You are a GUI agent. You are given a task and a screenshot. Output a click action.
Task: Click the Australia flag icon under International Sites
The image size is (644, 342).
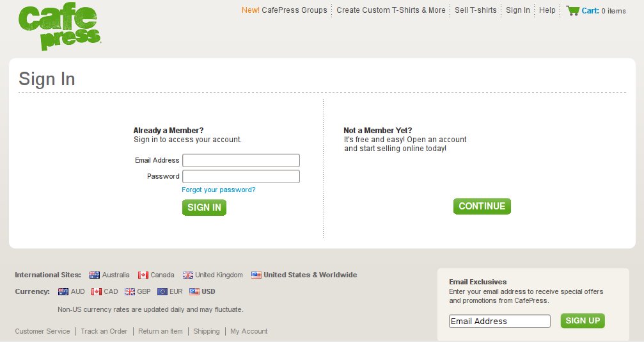[x=95, y=275]
